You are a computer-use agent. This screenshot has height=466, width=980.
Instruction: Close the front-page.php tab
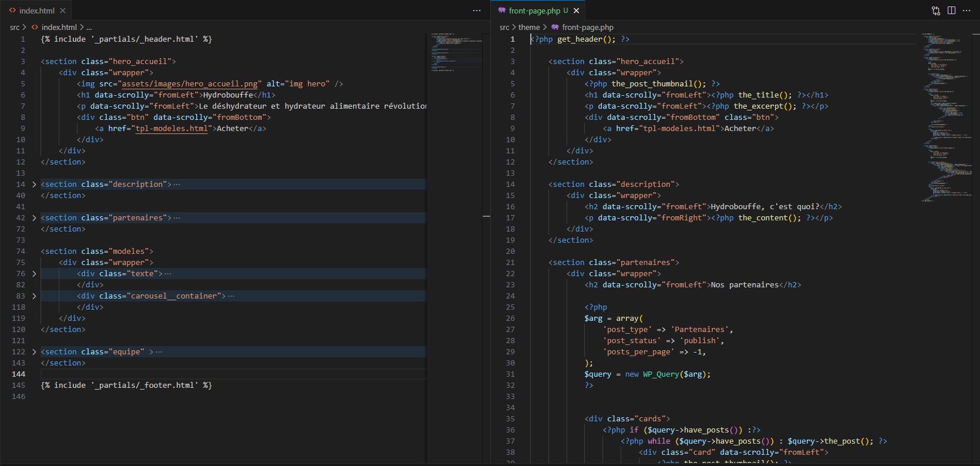(577, 11)
